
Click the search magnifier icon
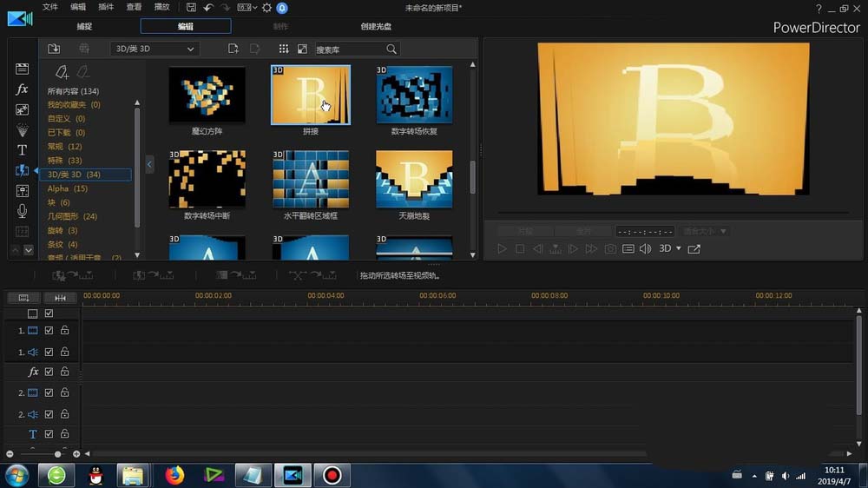pyautogui.click(x=391, y=49)
